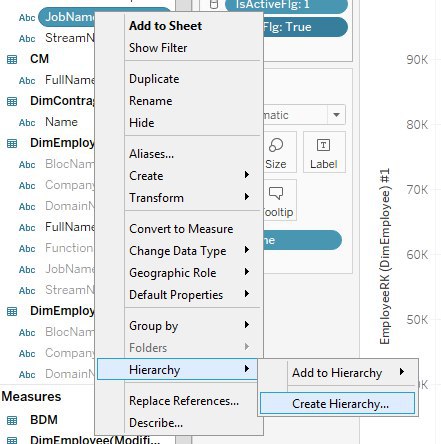Click the EmployeeRK axis title
Viewport: 441px width, 444px height.
tap(385, 257)
